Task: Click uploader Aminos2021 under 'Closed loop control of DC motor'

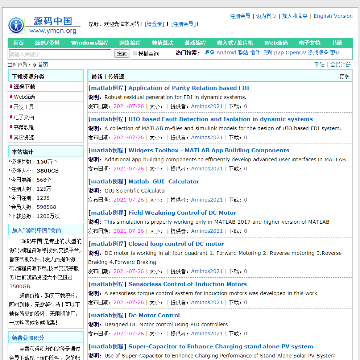Action: (x=206, y=271)
